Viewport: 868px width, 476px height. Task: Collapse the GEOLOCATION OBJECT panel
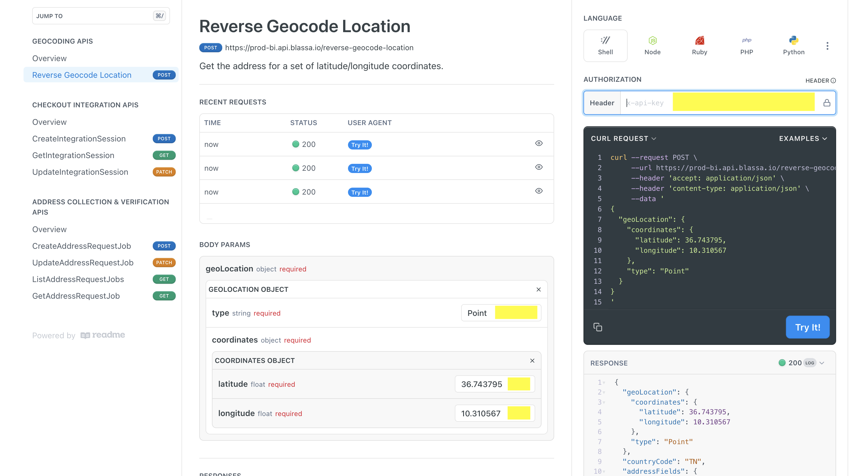pyautogui.click(x=538, y=290)
